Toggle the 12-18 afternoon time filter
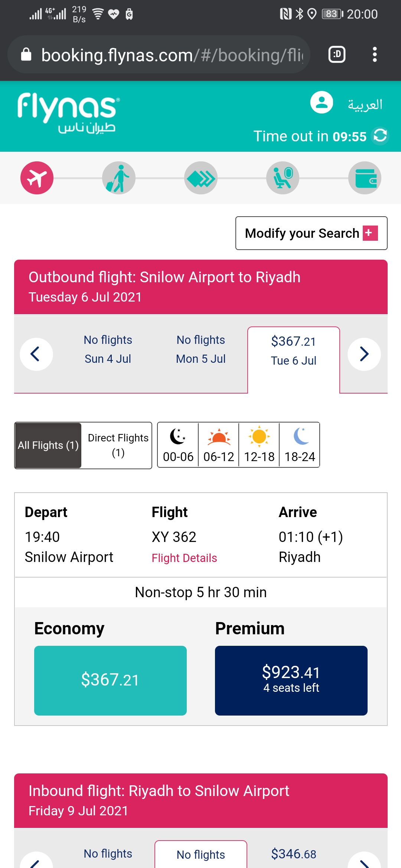This screenshot has width=401, height=868. click(x=259, y=445)
